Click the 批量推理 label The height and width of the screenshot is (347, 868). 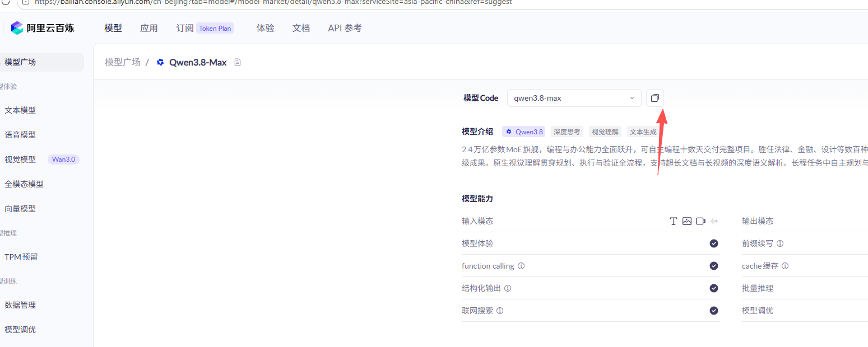pos(758,288)
